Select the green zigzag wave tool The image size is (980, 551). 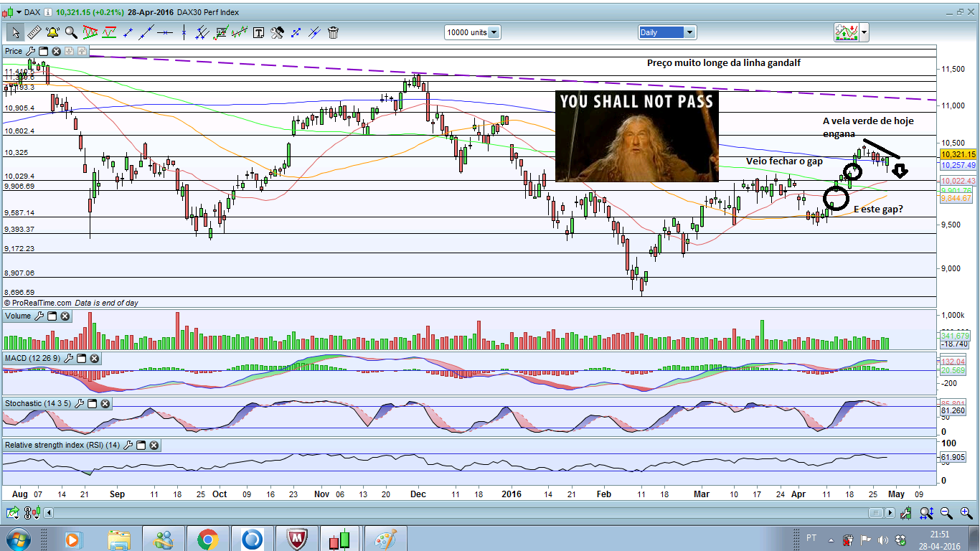tap(240, 32)
